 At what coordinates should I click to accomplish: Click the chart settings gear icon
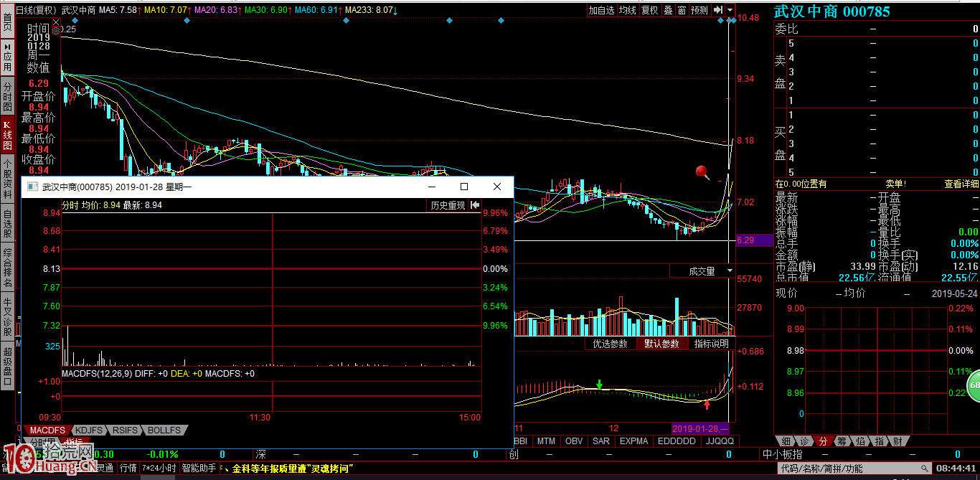click(55, 30)
